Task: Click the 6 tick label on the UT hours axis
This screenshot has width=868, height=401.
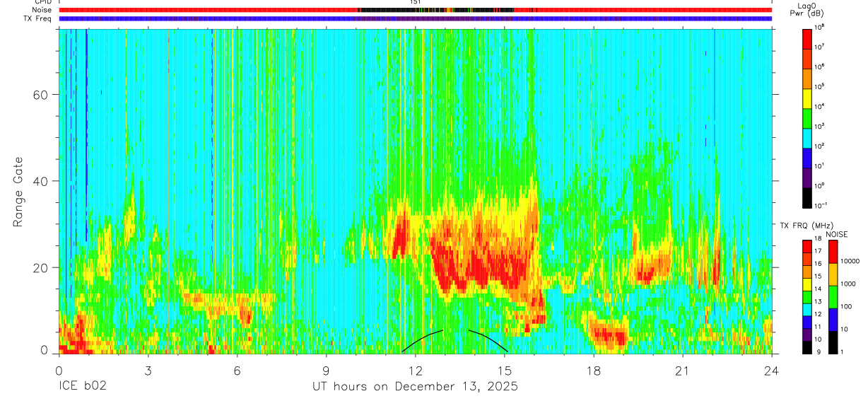Action: click(237, 371)
